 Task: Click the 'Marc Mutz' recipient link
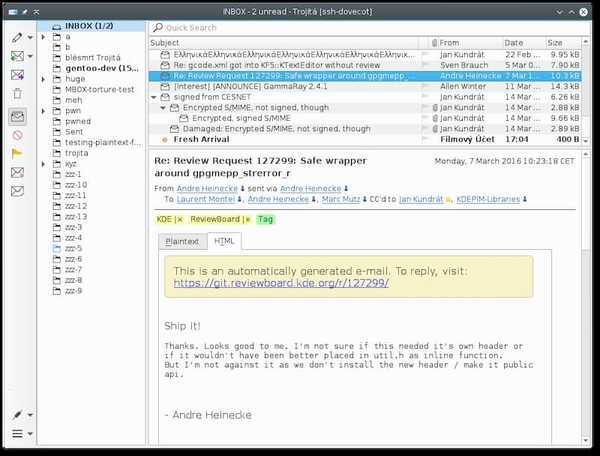pyautogui.click(x=341, y=199)
